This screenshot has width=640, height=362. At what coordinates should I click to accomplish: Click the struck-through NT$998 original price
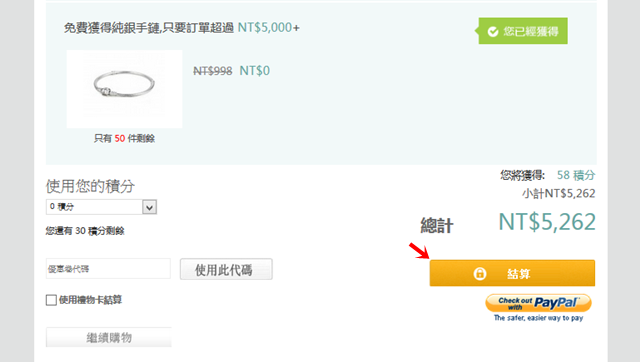(x=213, y=71)
